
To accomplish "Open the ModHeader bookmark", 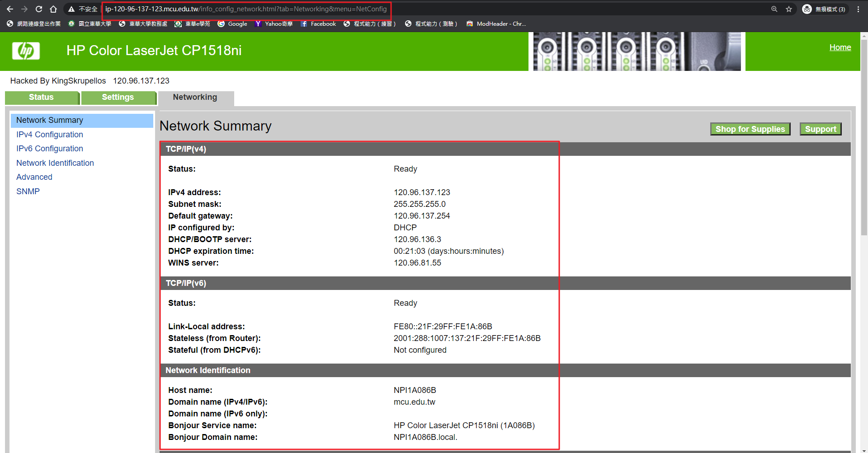I will coord(496,23).
